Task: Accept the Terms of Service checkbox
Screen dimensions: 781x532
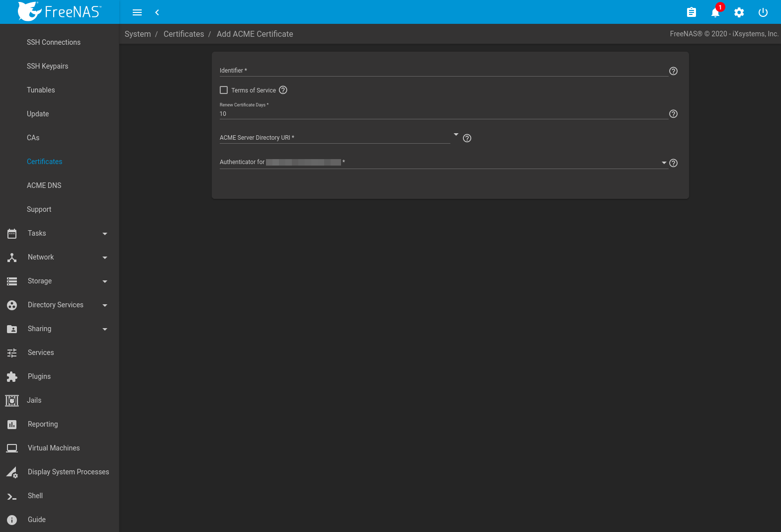Action: point(224,90)
